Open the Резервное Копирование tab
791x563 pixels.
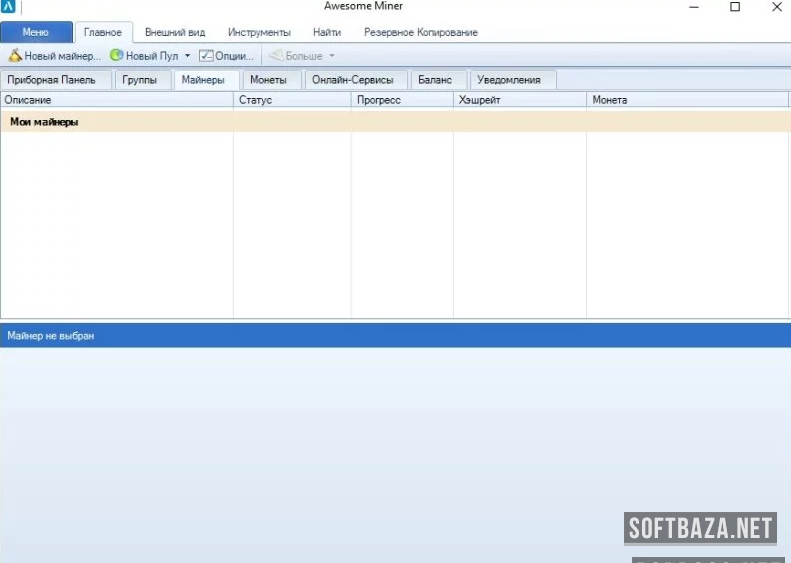tap(420, 32)
